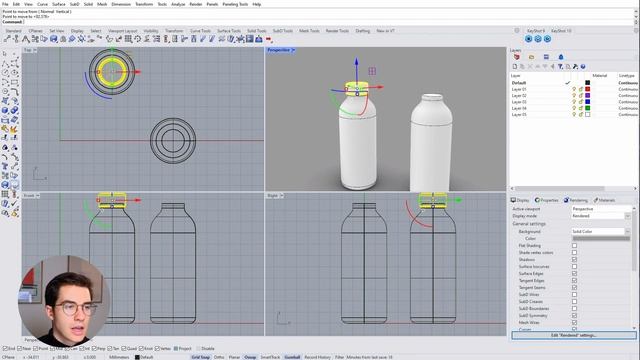Image resolution: width=640 pixels, height=360 pixels.
Task: Click the blue color swatch of Layer 03
Action: point(587,102)
